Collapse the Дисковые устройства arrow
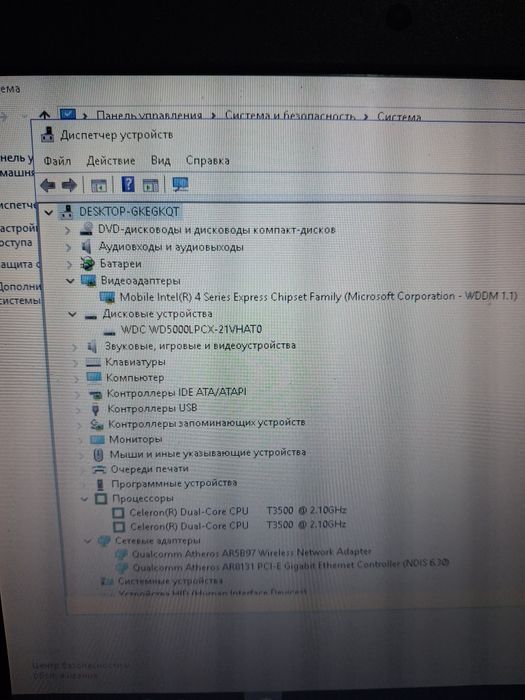This screenshot has width=525, height=700. click(x=72, y=314)
